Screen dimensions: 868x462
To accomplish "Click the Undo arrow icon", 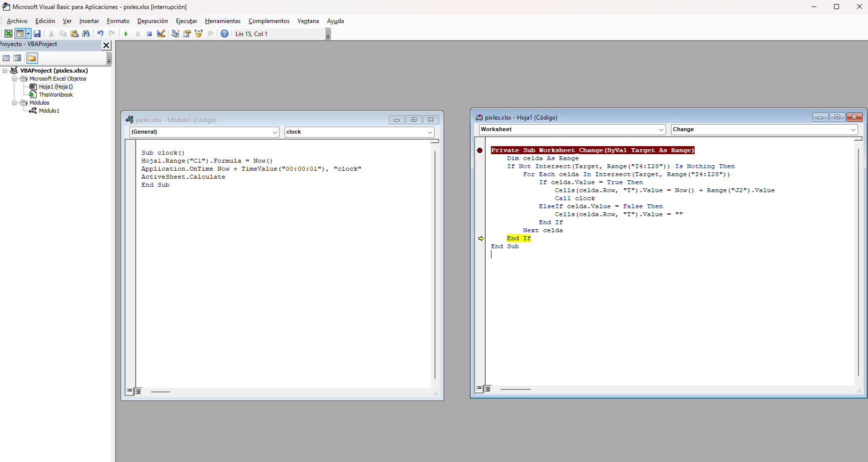I will 100,34.
